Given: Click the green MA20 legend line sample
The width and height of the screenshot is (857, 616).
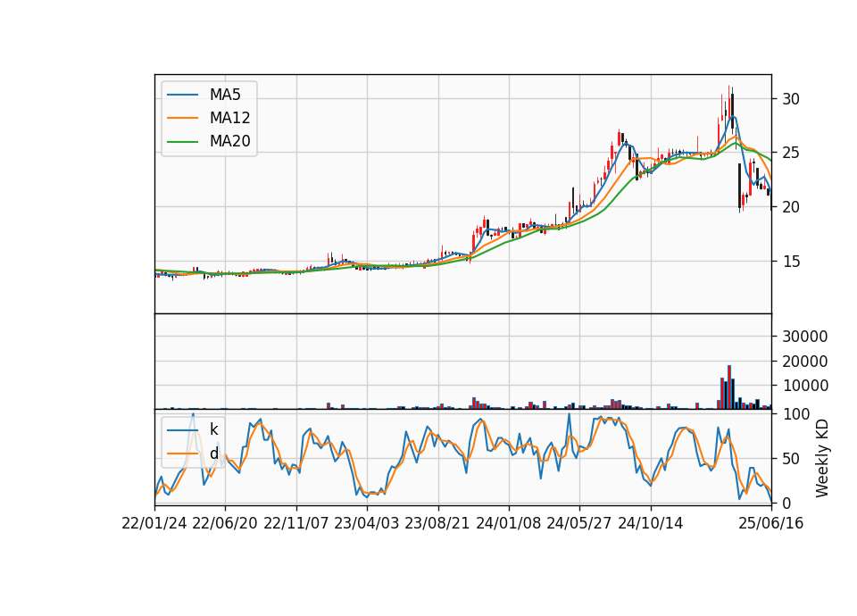Looking at the screenshot, I should click(182, 142).
